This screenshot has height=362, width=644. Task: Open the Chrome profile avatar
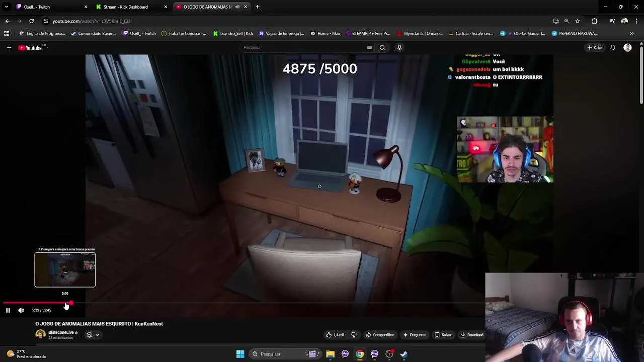[x=624, y=21]
